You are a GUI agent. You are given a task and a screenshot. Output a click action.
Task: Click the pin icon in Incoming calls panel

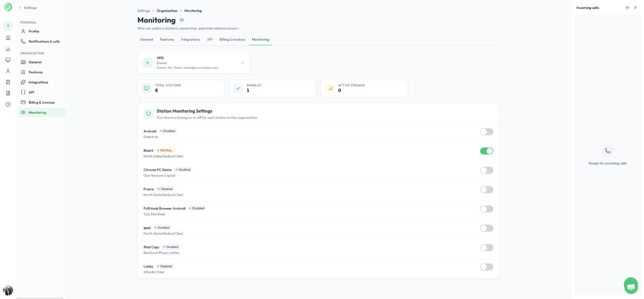coord(635,8)
